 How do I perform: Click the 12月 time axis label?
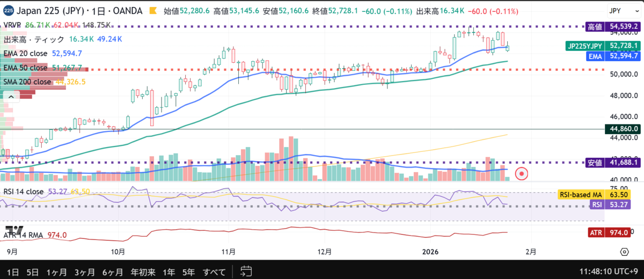click(x=325, y=252)
